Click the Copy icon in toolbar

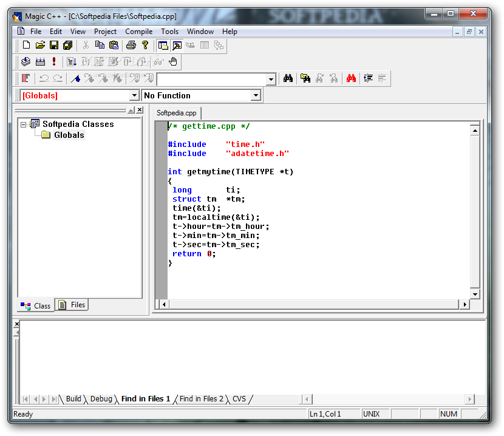click(100, 45)
